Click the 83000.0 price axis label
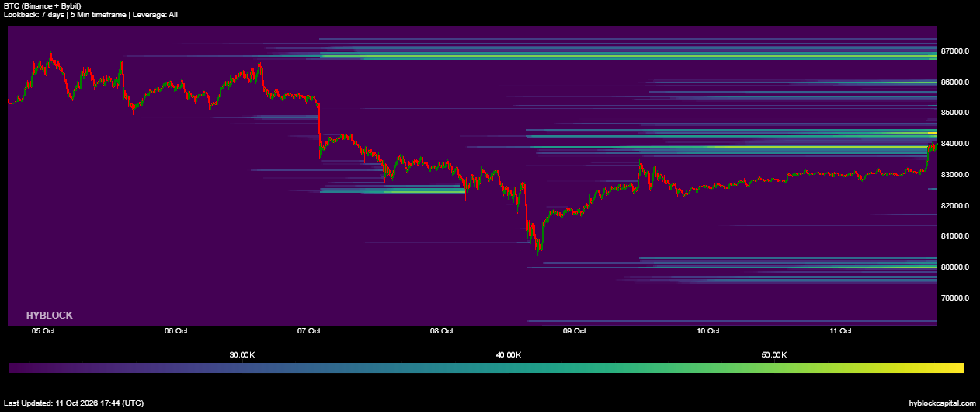980x412 pixels. point(955,175)
